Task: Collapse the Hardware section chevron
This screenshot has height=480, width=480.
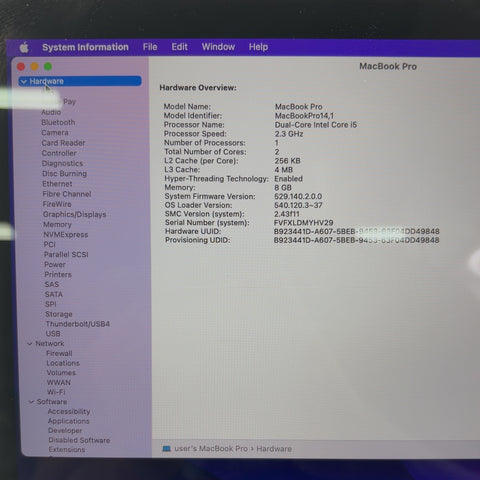Action: (x=24, y=81)
